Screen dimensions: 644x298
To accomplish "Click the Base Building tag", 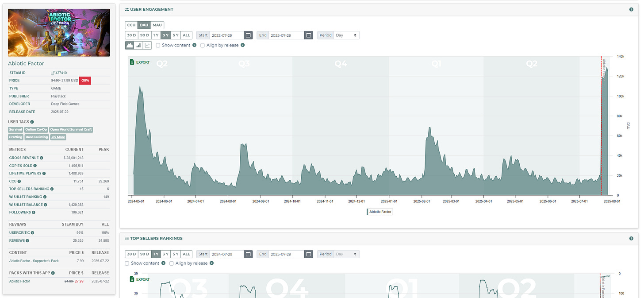I will click(x=36, y=137).
